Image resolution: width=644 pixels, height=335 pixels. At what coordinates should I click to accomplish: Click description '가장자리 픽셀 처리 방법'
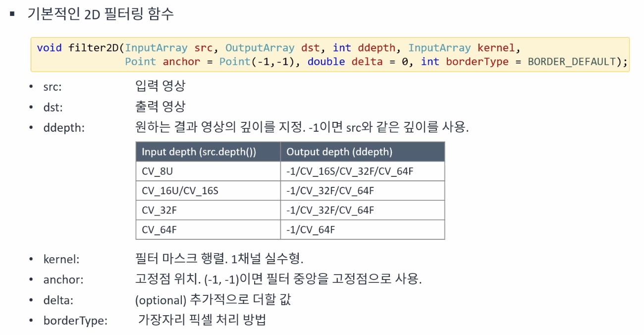pos(202,320)
